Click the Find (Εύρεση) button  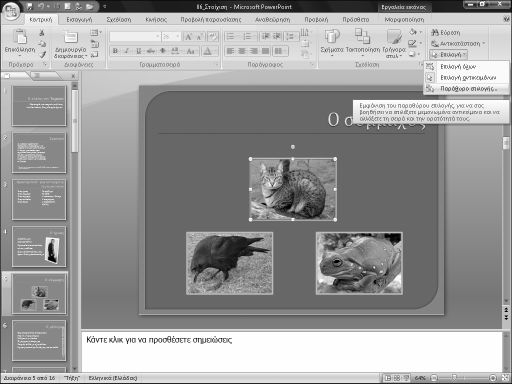coord(446,33)
